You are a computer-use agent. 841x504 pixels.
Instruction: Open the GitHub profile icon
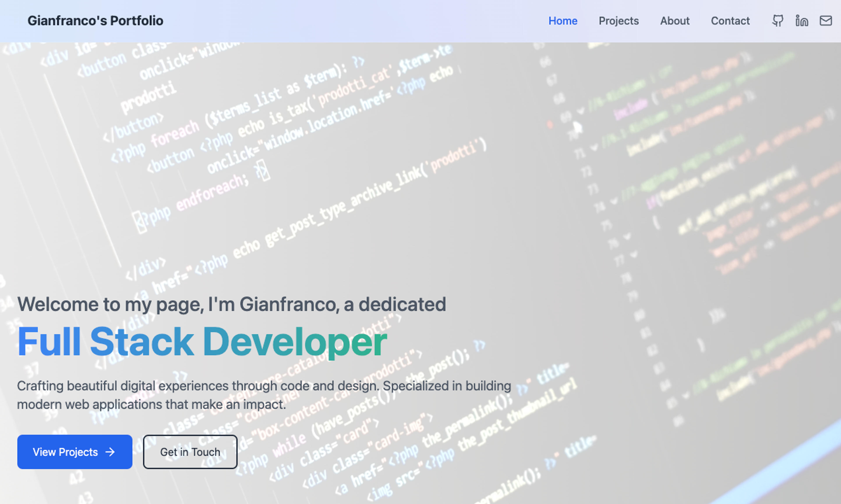pos(778,21)
